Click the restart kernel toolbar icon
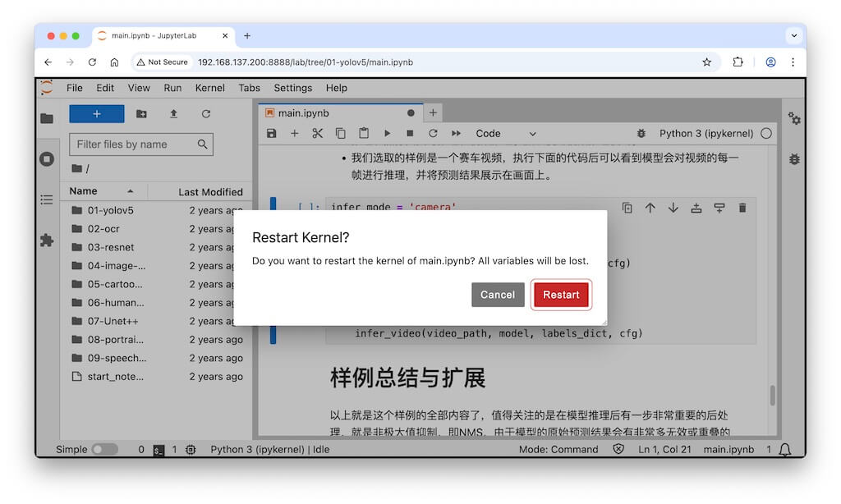Image resolution: width=841 pixels, height=504 pixels. pos(433,133)
